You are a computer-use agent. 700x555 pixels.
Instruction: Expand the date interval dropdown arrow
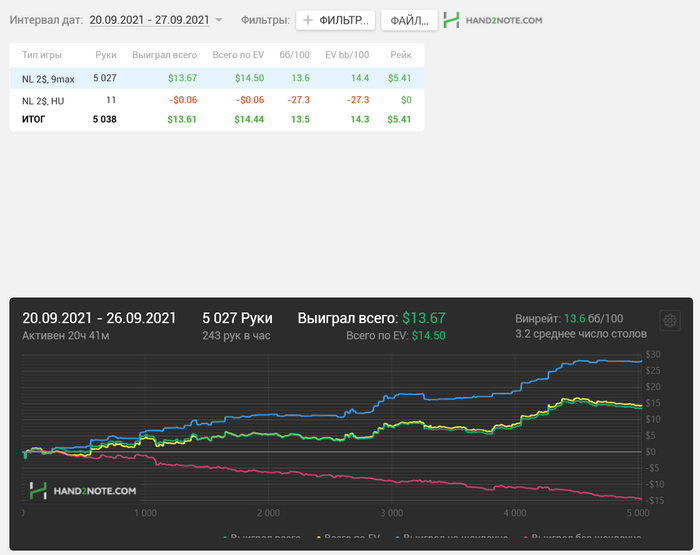click(x=219, y=20)
